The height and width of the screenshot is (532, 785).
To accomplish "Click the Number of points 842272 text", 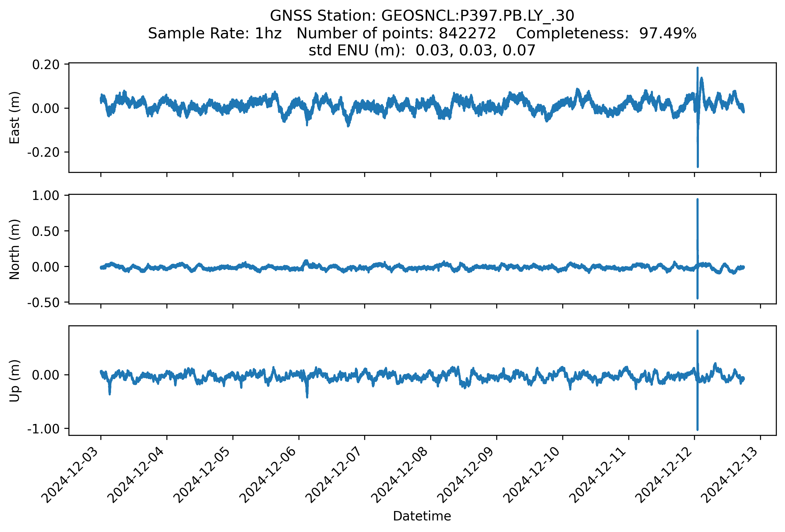I will click(x=396, y=33).
